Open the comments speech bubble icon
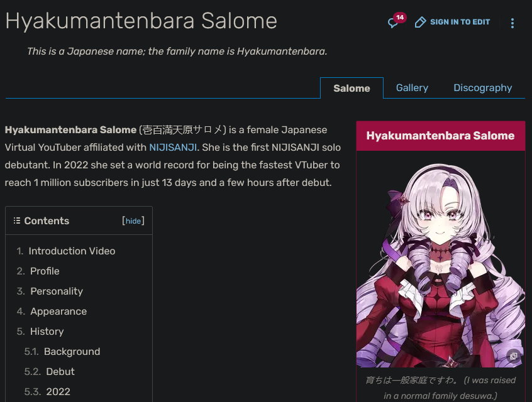532x402 pixels. (x=393, y=23)
